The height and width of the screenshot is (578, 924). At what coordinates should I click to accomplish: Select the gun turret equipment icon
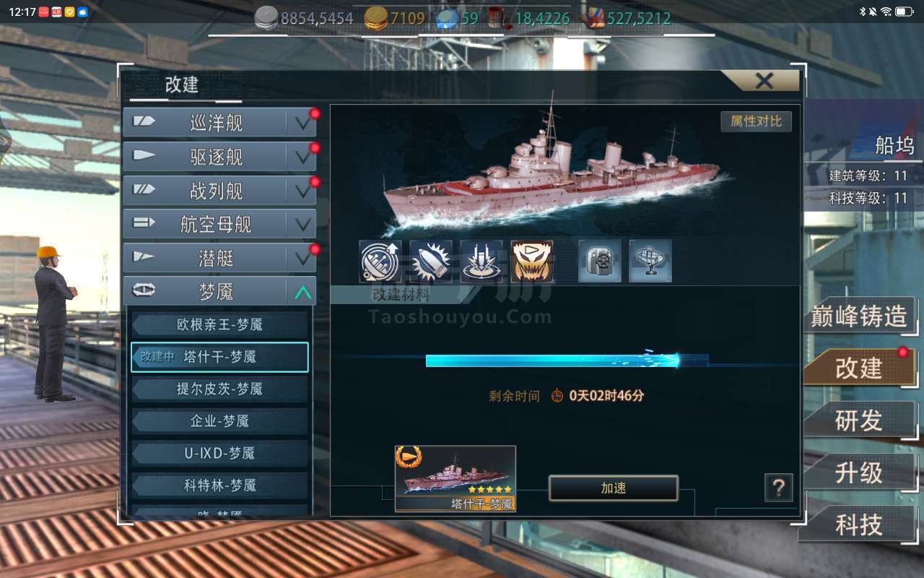[600, 262]
